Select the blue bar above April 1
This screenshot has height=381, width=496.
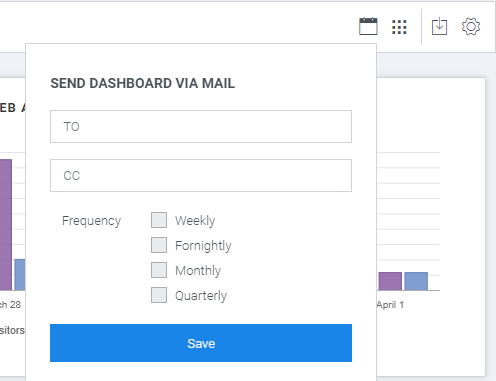coord(416,281)
